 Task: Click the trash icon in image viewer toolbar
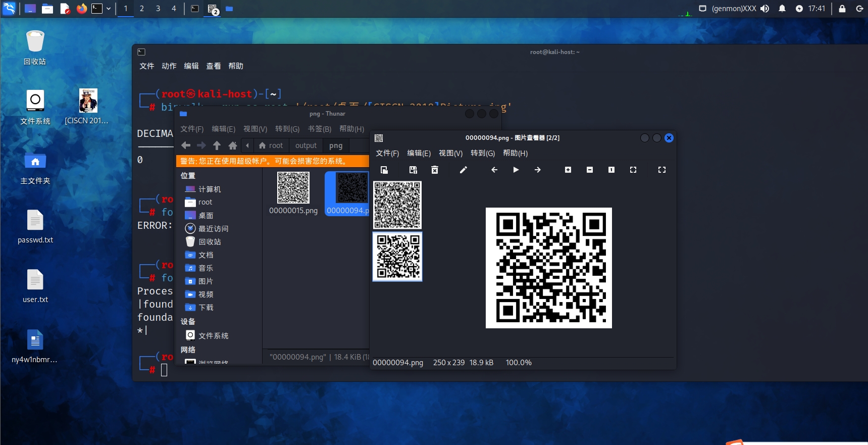coord(435,170)
